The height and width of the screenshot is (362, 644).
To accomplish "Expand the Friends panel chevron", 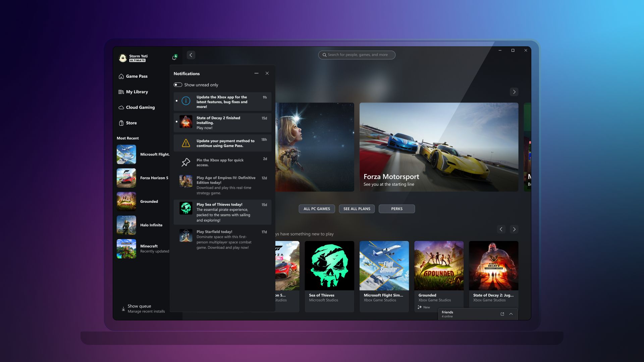I will [x=511, y=314].
